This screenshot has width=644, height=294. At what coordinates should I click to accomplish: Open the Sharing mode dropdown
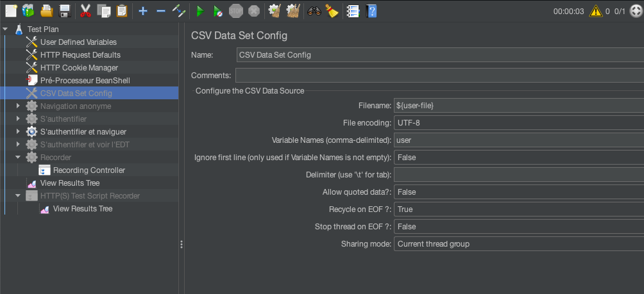tap(518, 244)
